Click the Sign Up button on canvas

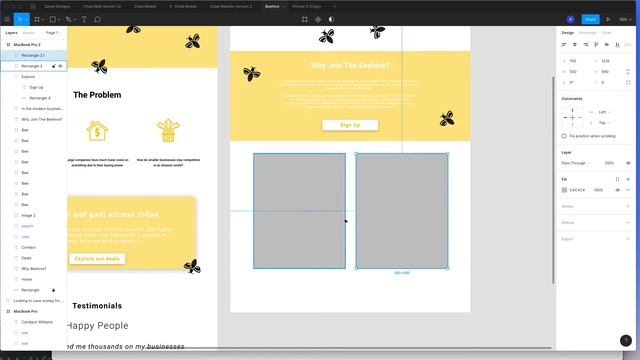click(x=350, y=125)
